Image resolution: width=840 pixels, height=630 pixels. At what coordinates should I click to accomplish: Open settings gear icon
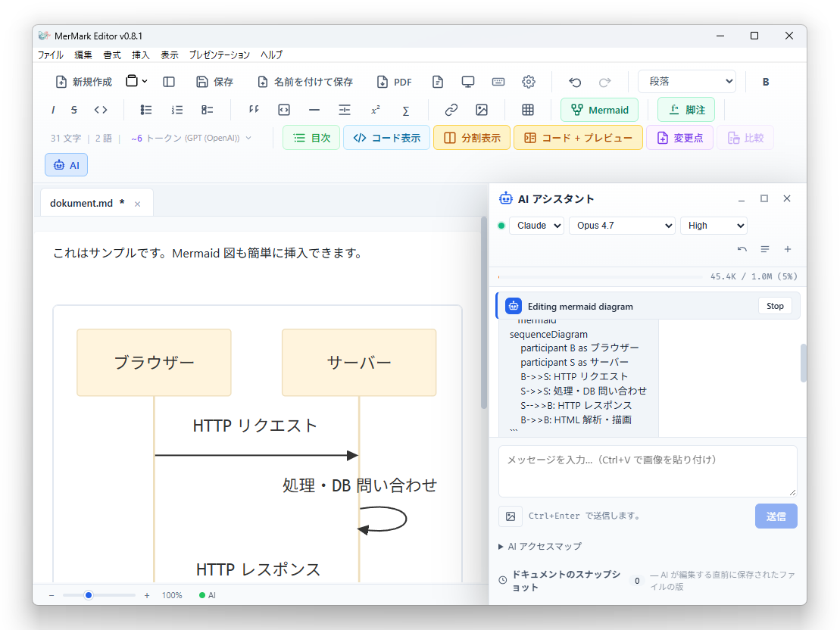pos(528,82)
